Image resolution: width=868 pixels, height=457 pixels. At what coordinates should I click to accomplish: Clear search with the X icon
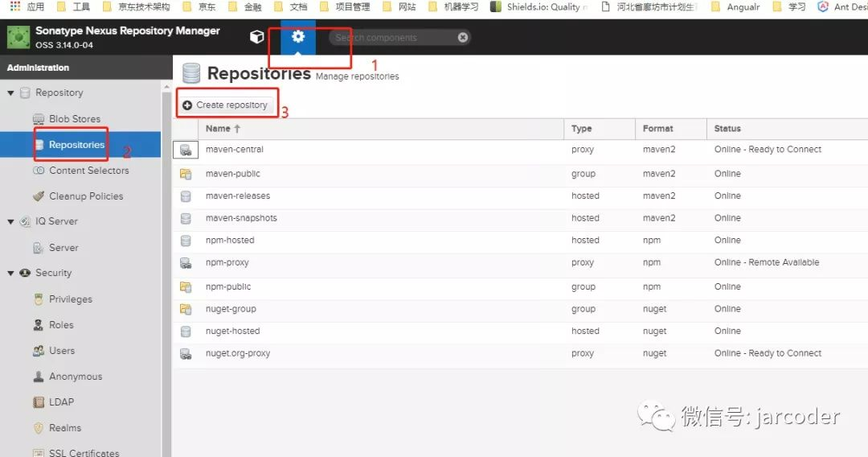[x=463, y=37]
